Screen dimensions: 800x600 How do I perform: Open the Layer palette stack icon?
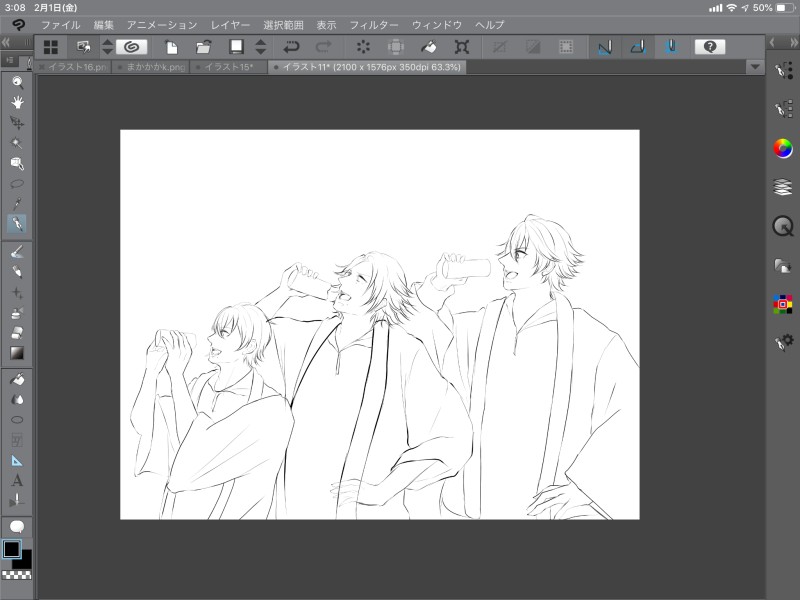[783, 187]
